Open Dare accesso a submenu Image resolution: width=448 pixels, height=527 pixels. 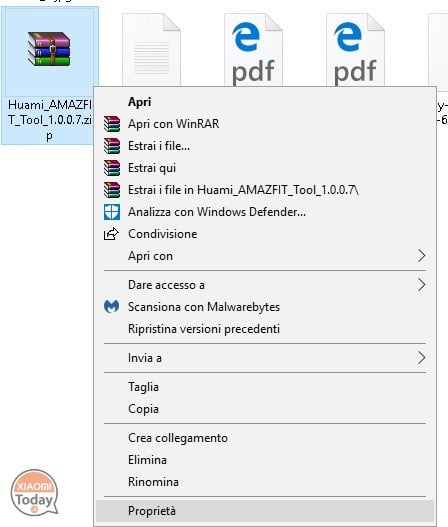click(265, 285)
